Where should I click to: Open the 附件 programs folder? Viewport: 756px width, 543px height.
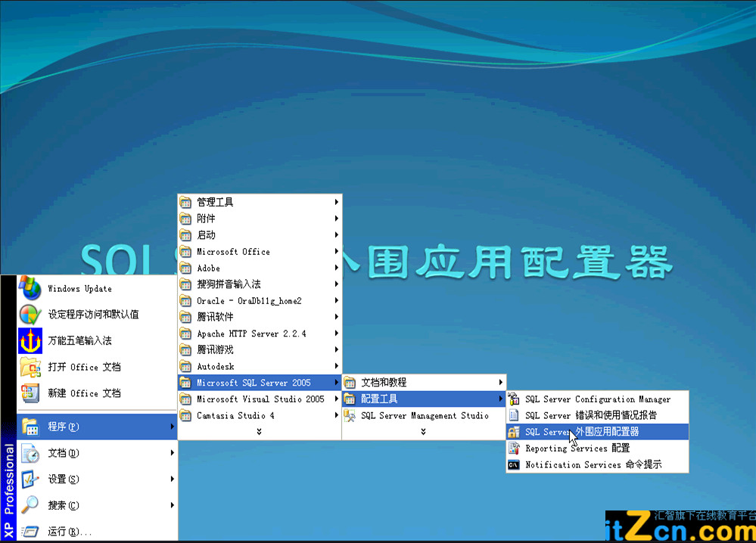point(260,219)
